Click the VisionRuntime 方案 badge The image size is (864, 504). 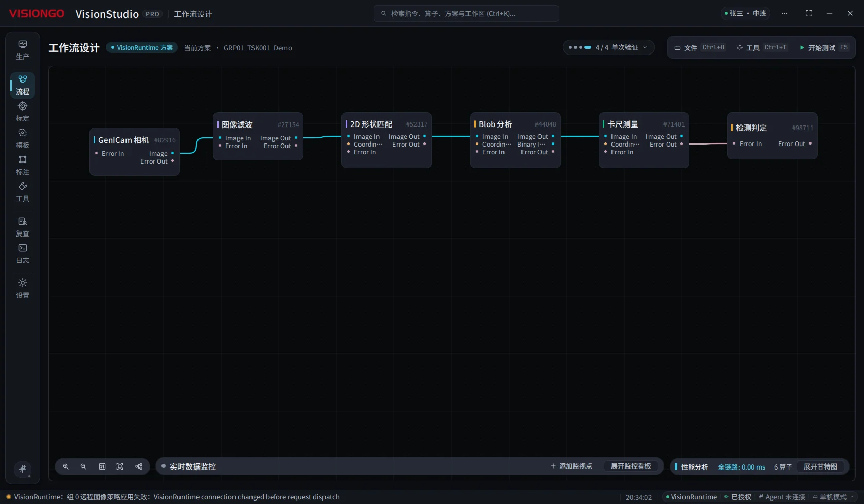142,47
